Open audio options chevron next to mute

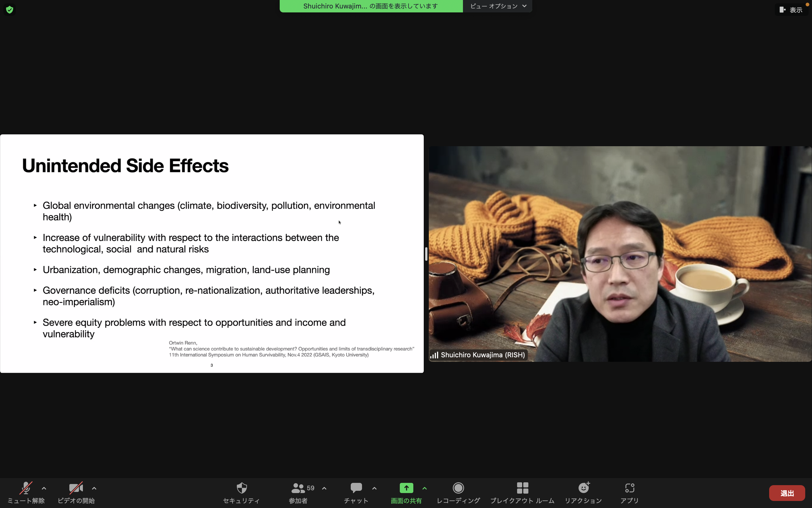44,488
